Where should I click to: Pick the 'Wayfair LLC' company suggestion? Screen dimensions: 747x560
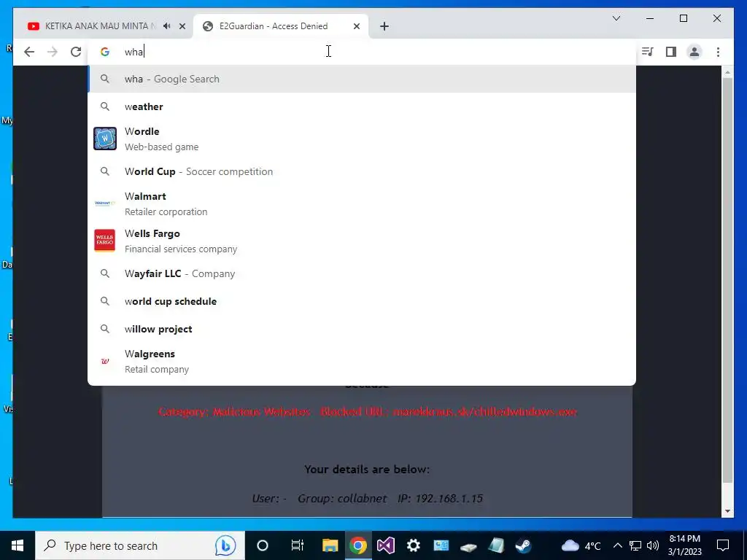tap(362, 274)
